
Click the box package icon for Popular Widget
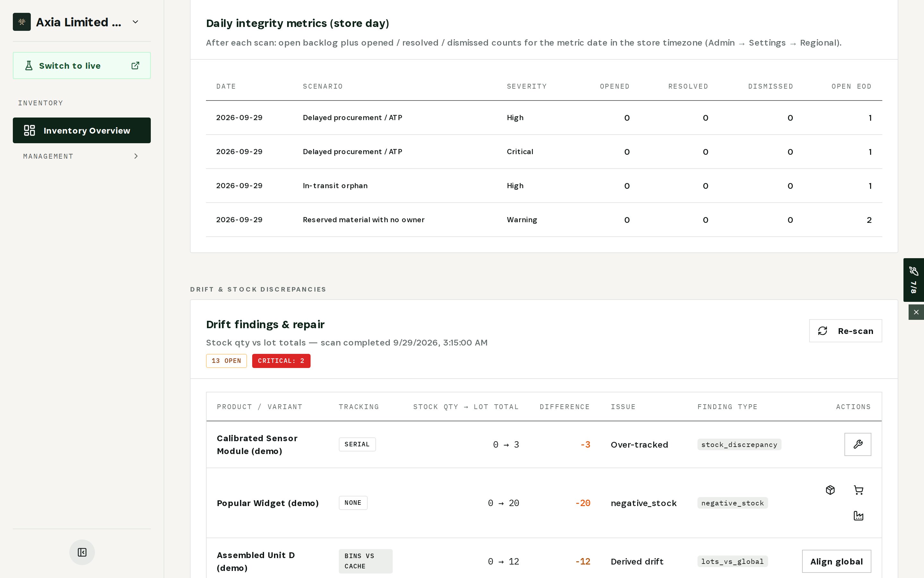(x=830, y=490)
